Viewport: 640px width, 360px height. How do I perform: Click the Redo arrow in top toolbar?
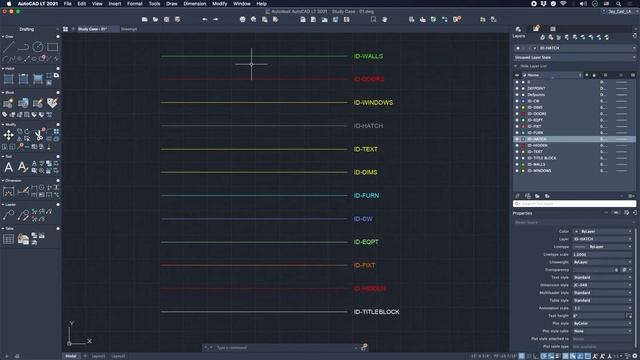(x=216, y=19)
